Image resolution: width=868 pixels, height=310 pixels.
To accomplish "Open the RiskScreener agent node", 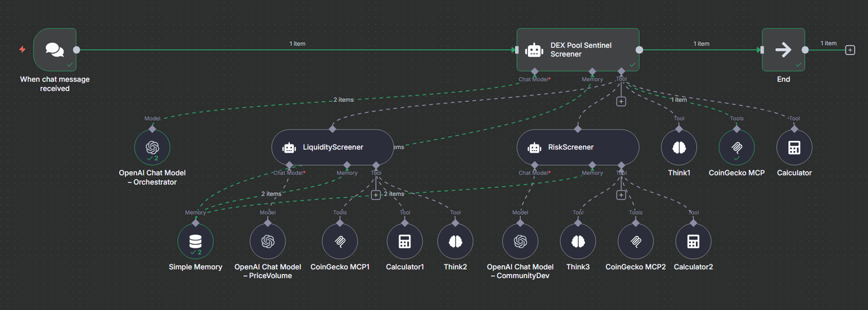I will (x=577, y=148).
